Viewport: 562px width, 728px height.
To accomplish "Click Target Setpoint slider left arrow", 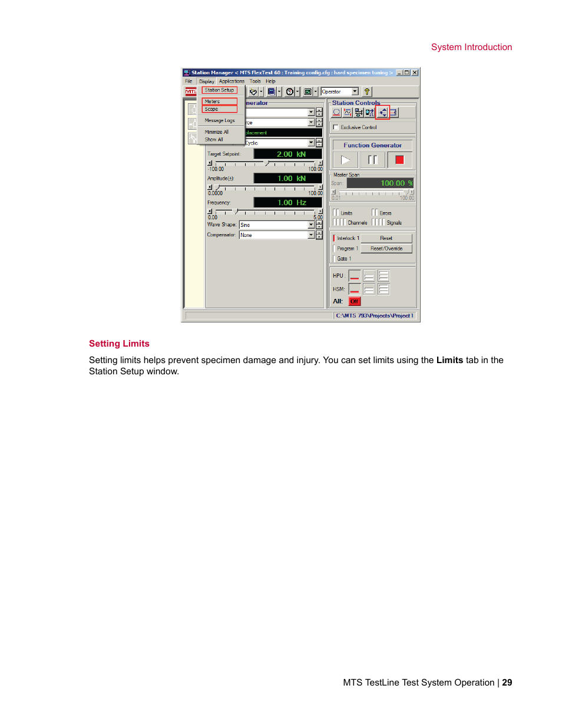I will tap(210, 163).
